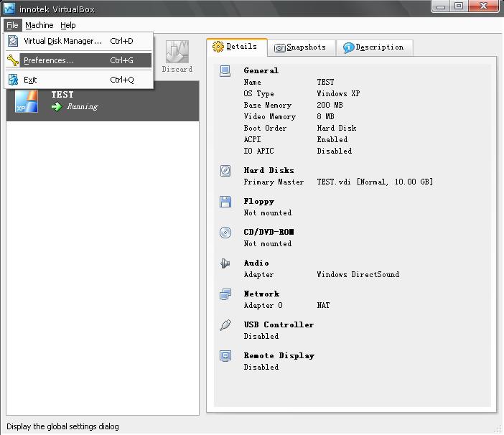The height and width of the screenshot is (435, 504).
Task: Open the Floppy section heading
Action: coord(258,202)
